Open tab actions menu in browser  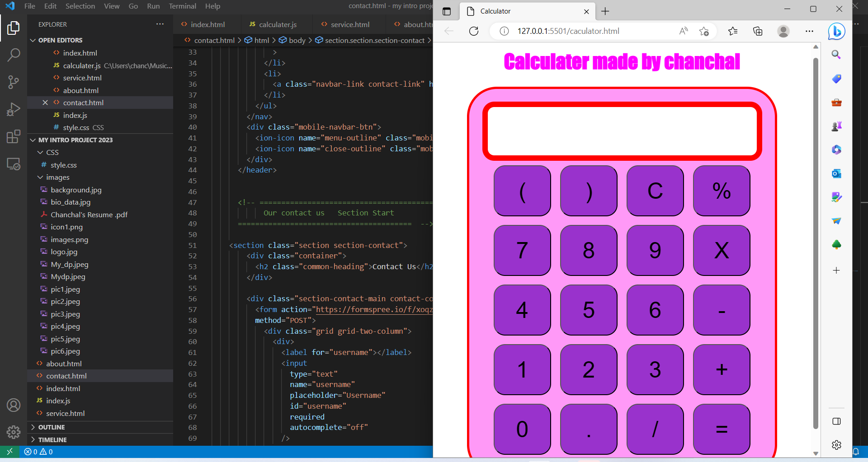447,11
